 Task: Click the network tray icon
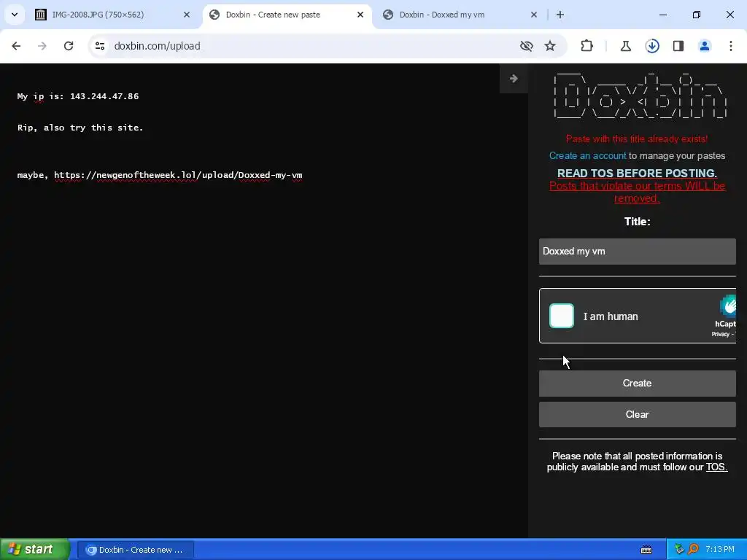pos(679,550)
